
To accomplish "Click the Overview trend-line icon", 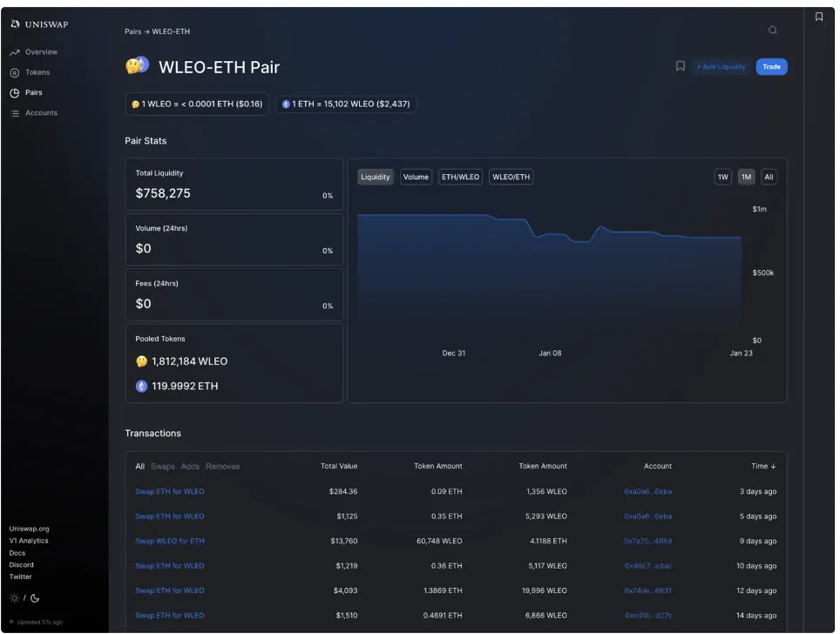I will coord(15,52).
